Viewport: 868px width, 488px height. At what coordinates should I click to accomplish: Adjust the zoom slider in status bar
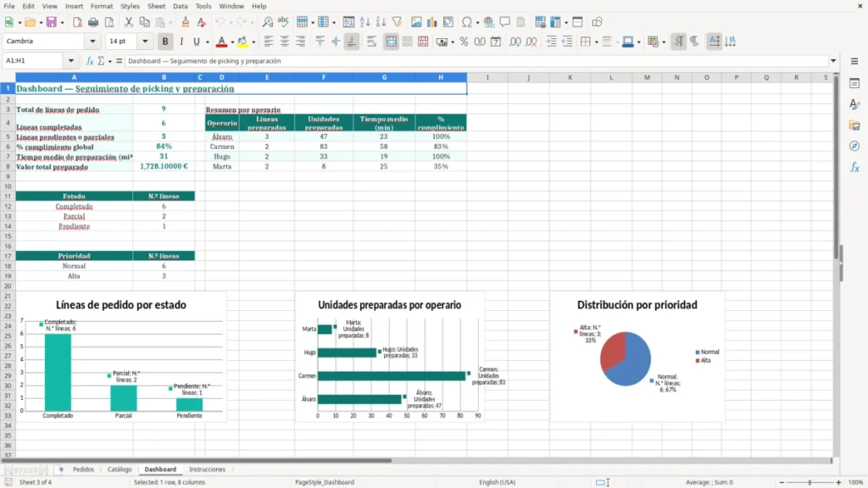tap(810, 482)
